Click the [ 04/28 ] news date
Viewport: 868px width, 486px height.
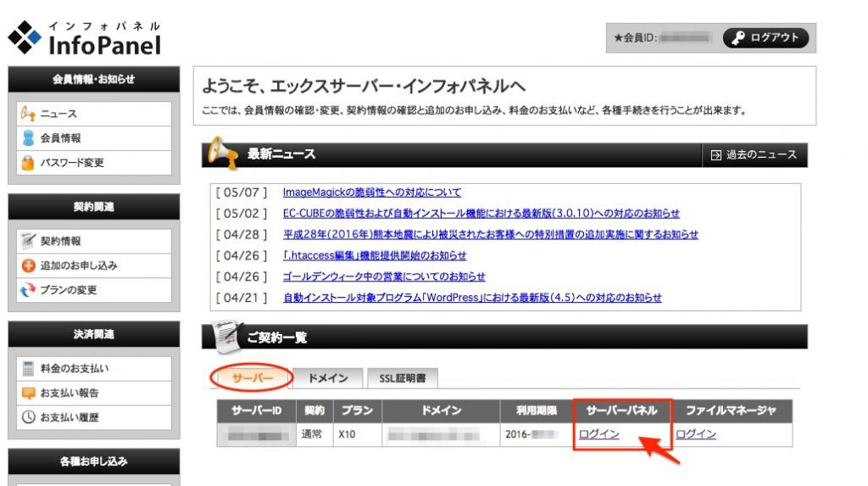(242, 234)
